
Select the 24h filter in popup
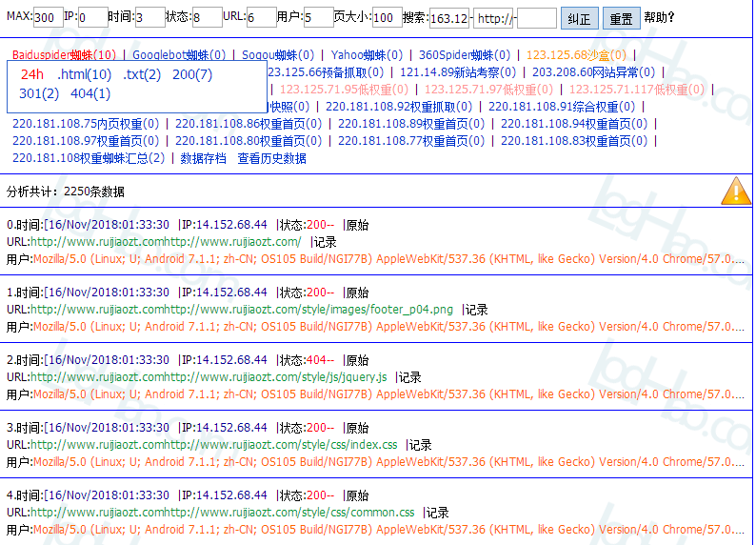click(32, 74)
